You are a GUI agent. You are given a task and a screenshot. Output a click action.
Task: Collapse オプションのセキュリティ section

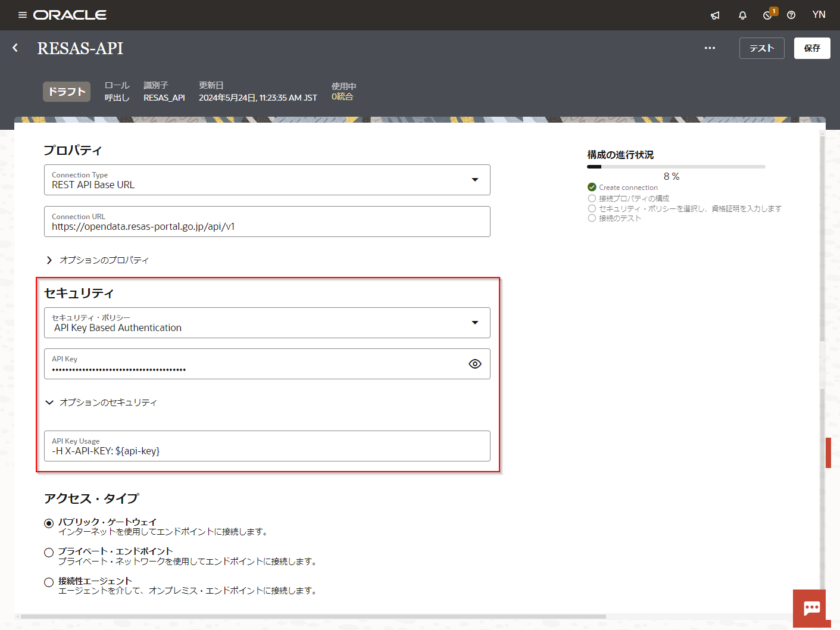pyautogui.click(x=49, y=403)
